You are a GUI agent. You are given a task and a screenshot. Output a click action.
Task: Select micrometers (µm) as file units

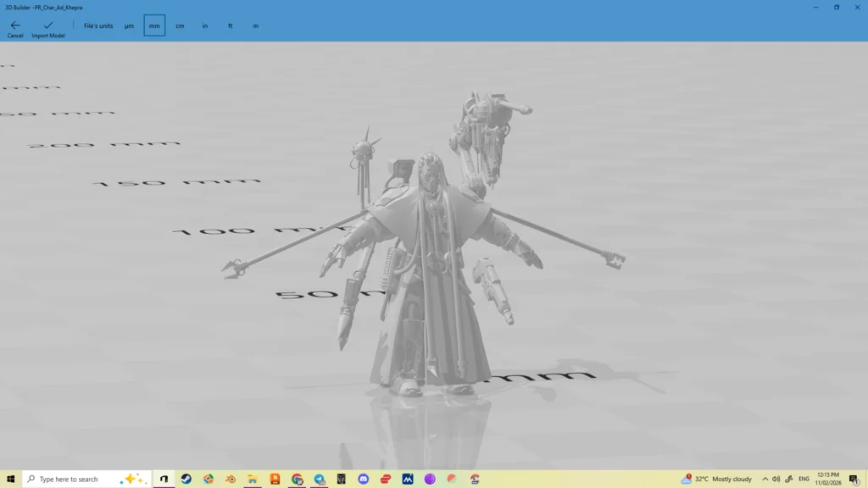pos(129,26)
